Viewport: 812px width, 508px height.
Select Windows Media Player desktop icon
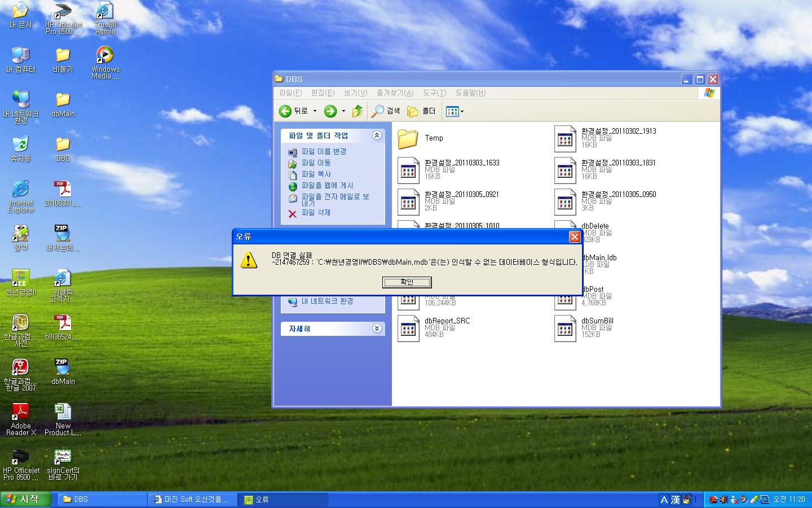(x=105, y=63)
